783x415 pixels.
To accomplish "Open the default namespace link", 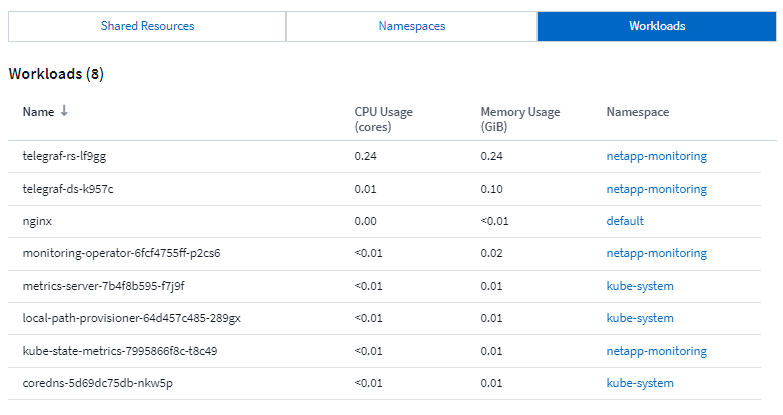I will [x=625, y=221].
